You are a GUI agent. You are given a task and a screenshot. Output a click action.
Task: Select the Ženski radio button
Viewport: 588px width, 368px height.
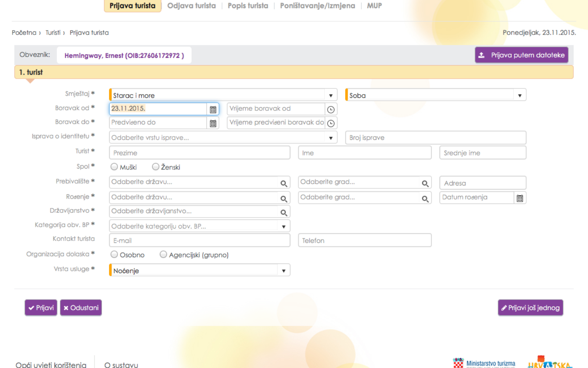tap(156, 167)
